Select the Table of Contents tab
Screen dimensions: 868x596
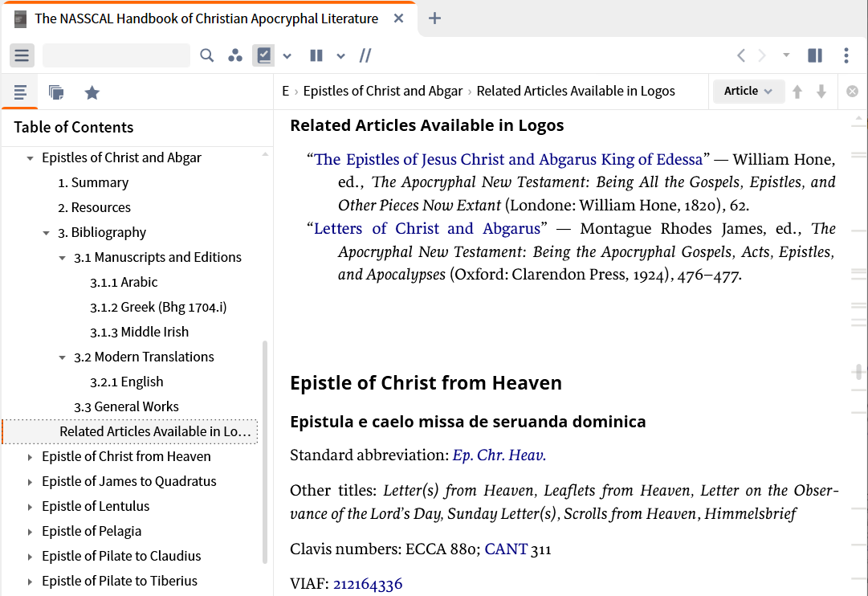pos(20,92)
